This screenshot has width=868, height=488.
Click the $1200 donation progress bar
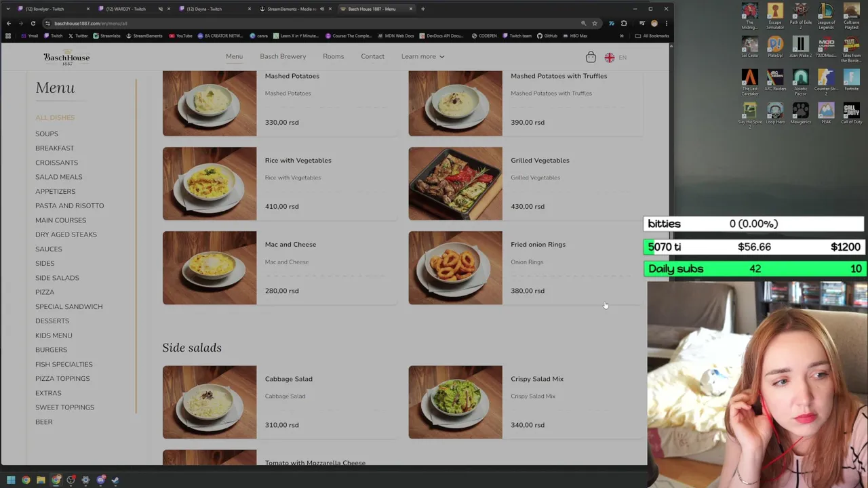754,247
